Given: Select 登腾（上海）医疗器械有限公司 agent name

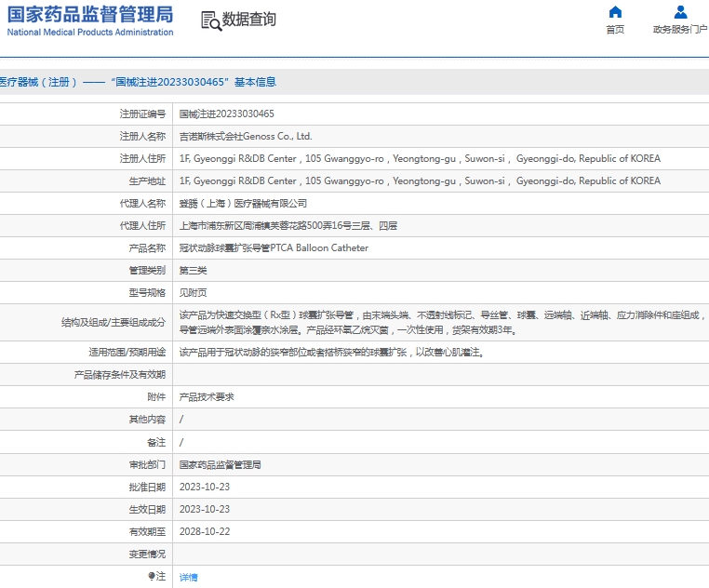Looking at the screenshot, I should click(243, 204).
